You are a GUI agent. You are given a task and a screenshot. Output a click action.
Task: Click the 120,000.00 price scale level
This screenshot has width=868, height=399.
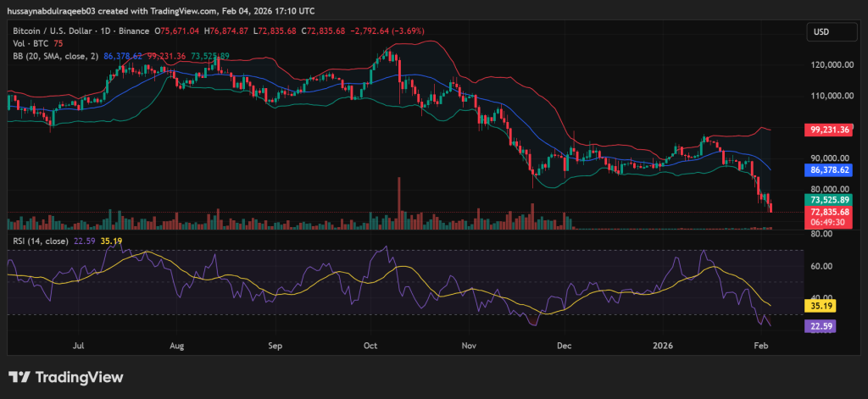click(x=827, y=64)
